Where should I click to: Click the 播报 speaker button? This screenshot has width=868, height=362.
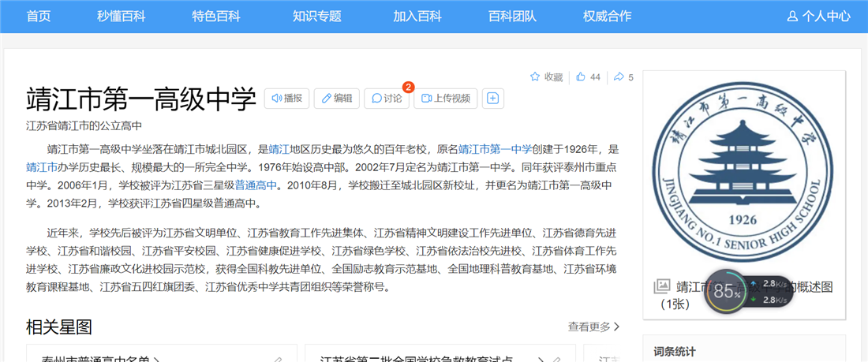(286, 99)
